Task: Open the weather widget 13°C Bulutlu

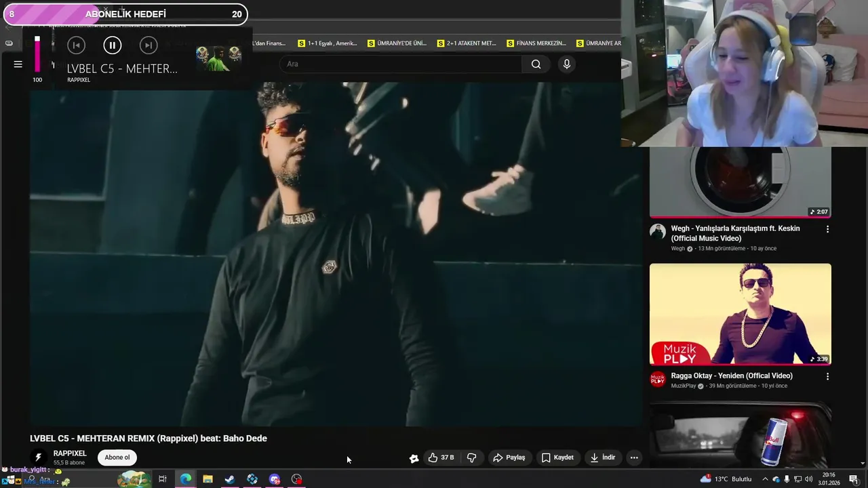Action: coord(726,479)
